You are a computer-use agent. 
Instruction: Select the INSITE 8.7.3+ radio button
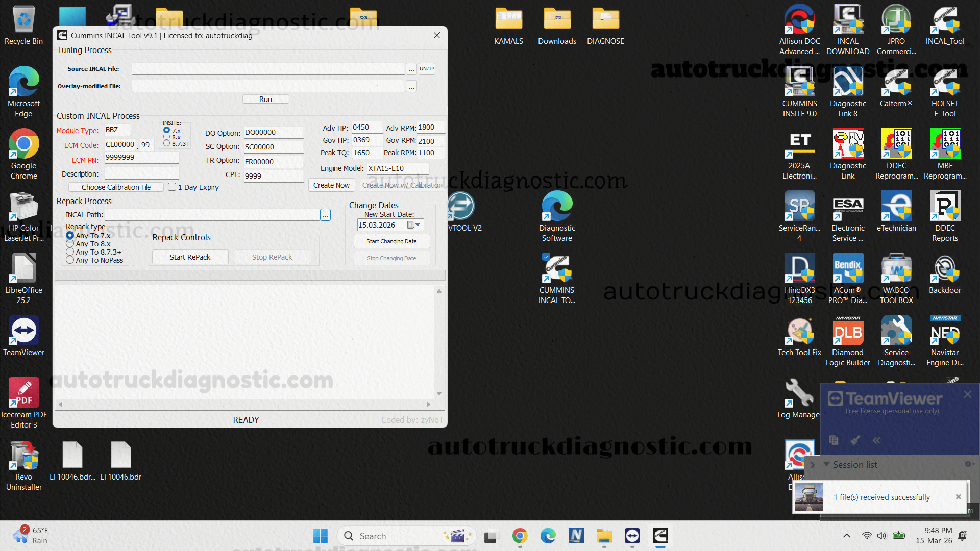[166, 144]
